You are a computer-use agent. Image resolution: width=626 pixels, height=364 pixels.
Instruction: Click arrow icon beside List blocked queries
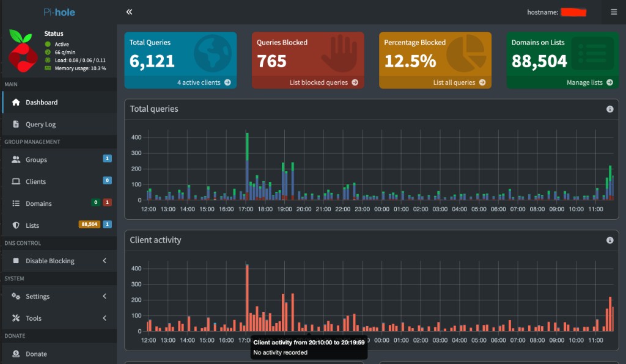[355, 82]
